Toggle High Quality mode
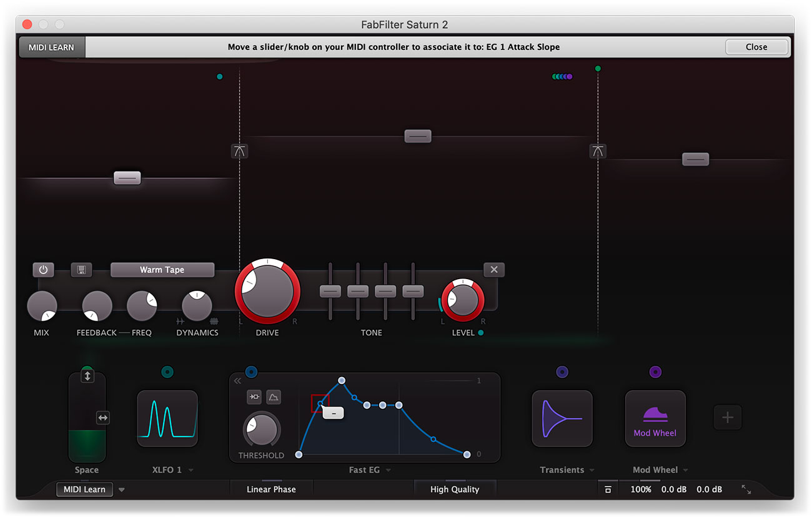The image size is (812, 517). [x=455, y=490]
